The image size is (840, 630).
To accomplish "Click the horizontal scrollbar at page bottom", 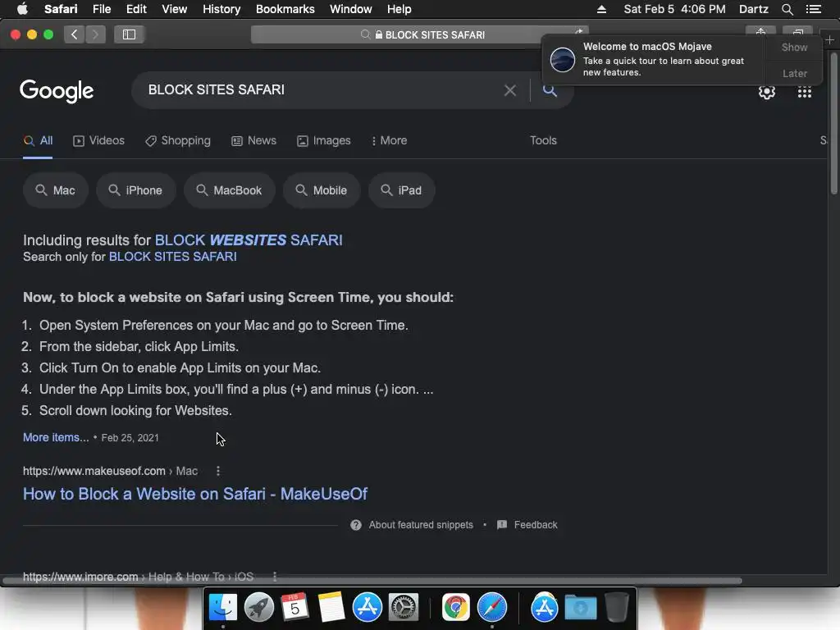I will point(372,581).
